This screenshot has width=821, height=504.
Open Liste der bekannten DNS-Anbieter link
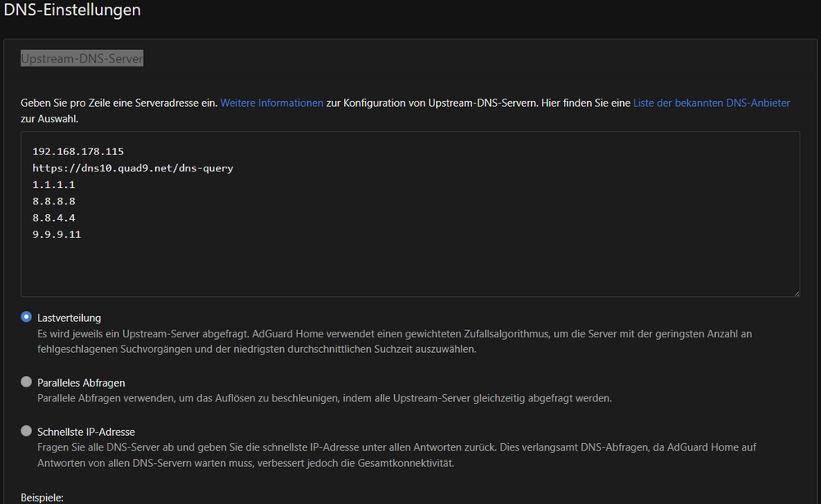pyautogui.click(x=712, y=103)
